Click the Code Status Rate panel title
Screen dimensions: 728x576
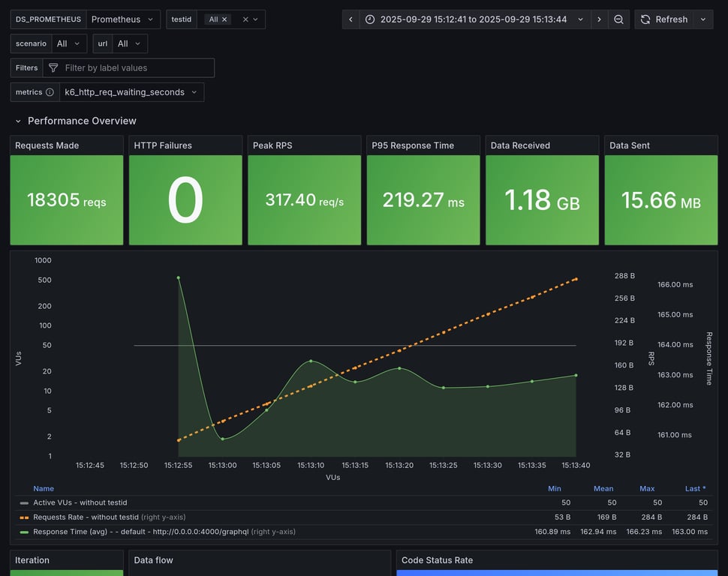pyautogui.click(x=437, y=560)
